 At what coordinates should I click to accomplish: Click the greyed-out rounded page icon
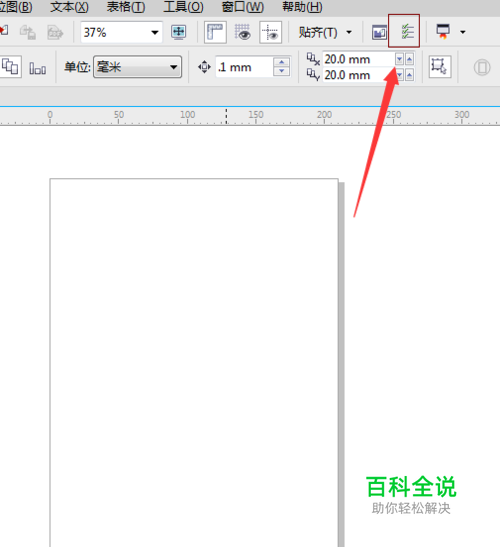[x=482, y=67]
